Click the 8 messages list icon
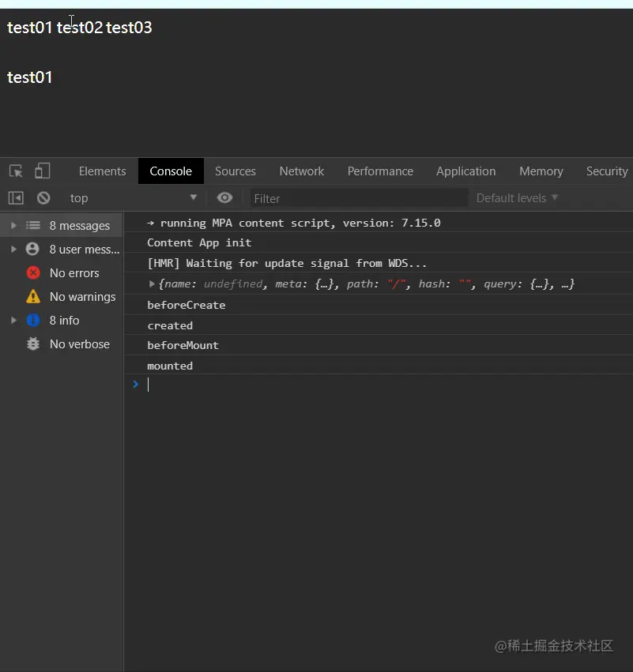Screen dimensions: 633x672 pyautogui.click(x=33, y=225)
